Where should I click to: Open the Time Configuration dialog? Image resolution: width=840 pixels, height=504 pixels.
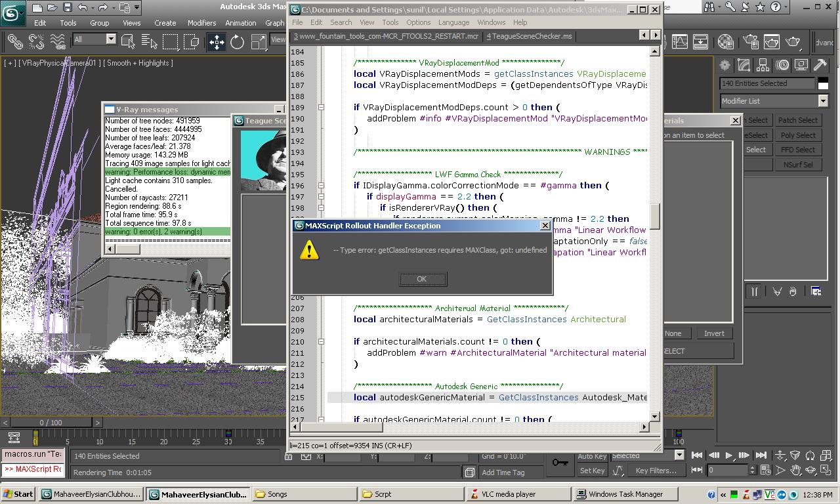(765, 471)
